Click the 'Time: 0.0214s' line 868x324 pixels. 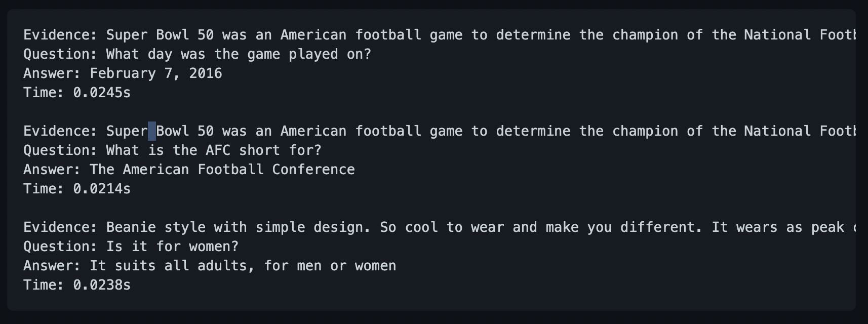tap(77, 189)
